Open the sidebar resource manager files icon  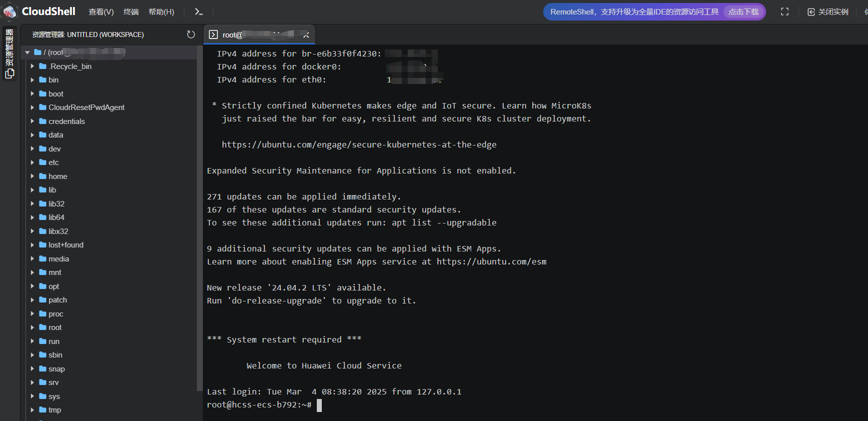click(9, 73)
